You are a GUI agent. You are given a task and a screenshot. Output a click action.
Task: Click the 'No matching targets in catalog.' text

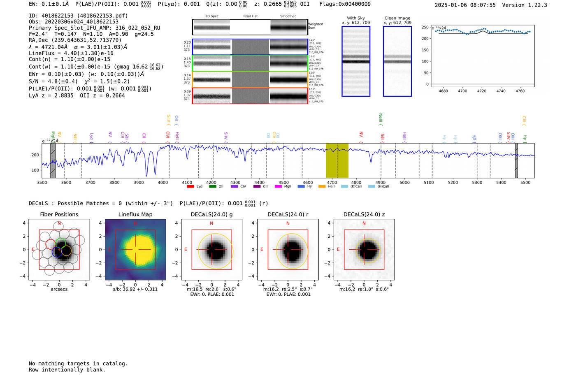click(78, 364)
